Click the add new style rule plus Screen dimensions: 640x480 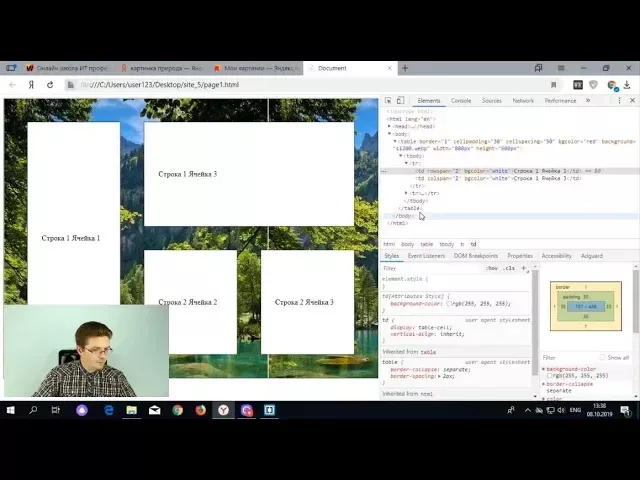click(524, 268)
